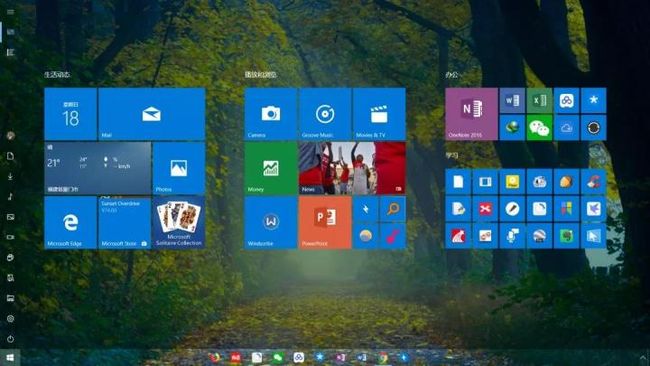Launch the Word small tile
Screen dimensions: 650x366
pyautogui.click(x=512, y=100)
